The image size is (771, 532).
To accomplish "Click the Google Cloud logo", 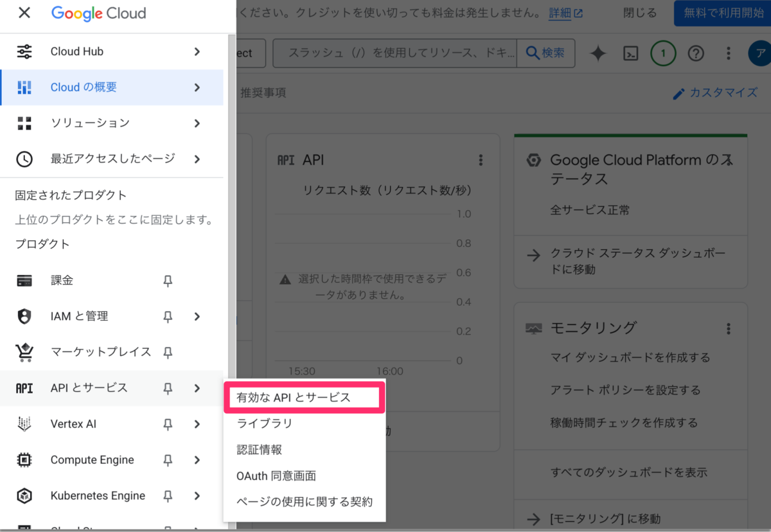I will click(98, 13).
